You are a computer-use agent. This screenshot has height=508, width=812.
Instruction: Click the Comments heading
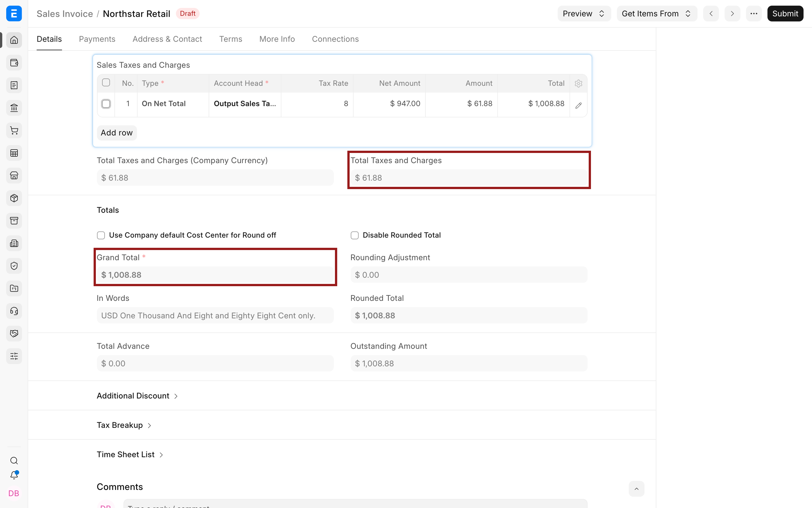[120, 487]
